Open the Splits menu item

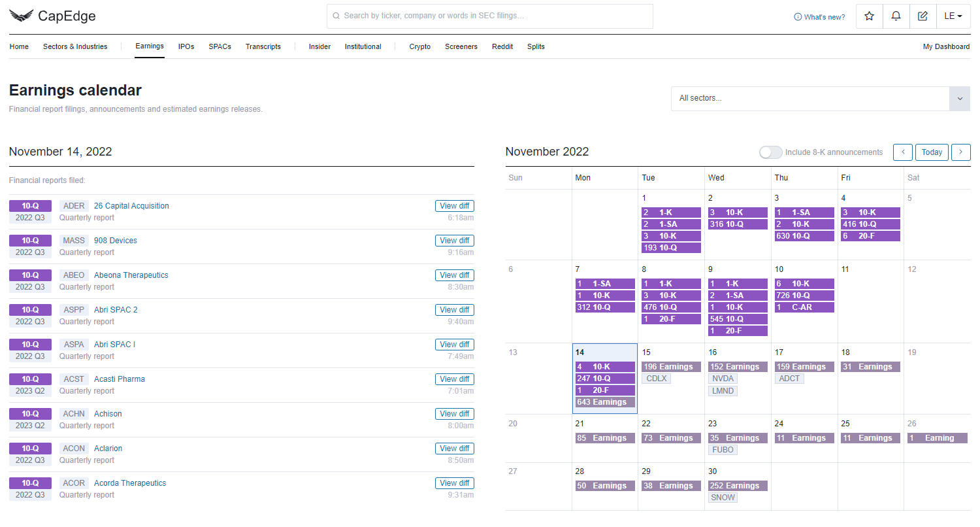(x=536, y=46)
